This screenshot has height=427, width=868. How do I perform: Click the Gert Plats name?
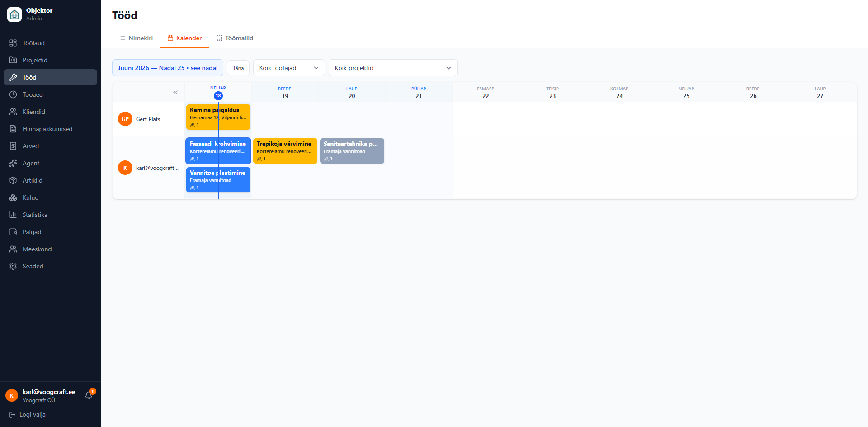(148, 119)
